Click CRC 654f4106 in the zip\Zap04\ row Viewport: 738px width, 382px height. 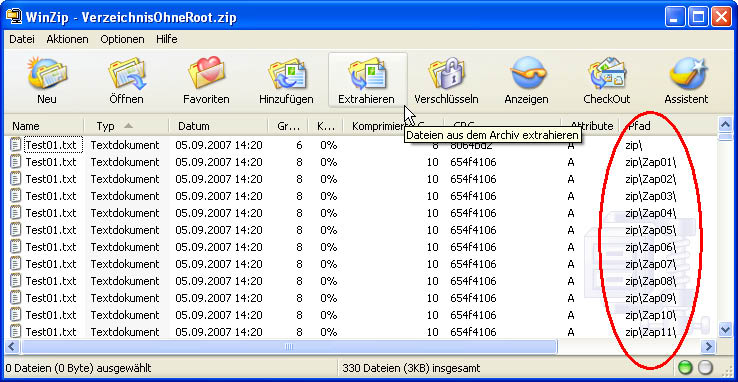473,213
